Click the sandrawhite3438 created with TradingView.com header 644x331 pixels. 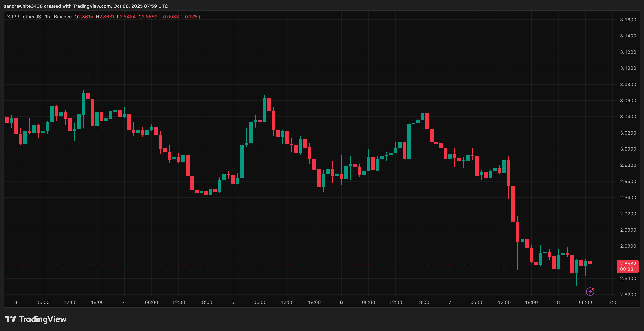pos(86,6)
